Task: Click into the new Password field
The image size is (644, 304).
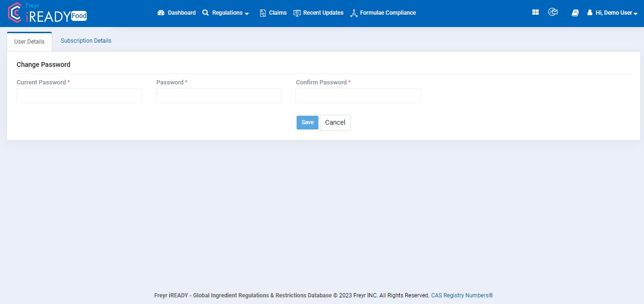Action: [x=219, y=96]
